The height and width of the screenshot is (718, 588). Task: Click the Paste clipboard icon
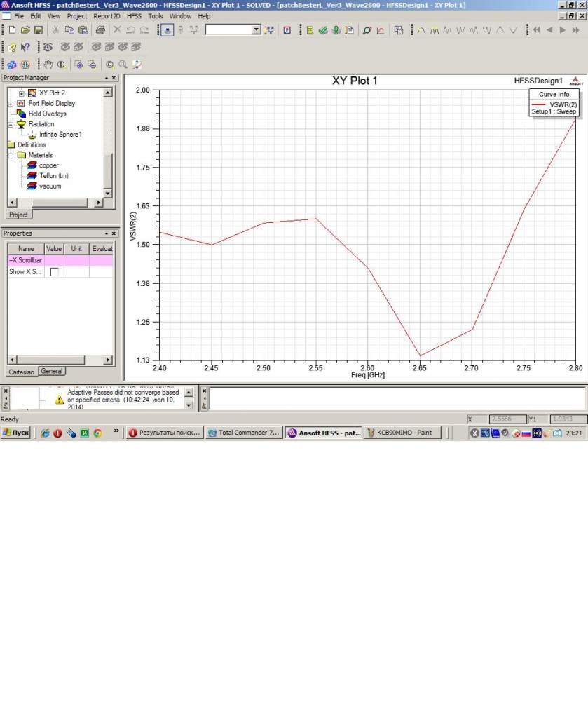click(x=83, y=30)
